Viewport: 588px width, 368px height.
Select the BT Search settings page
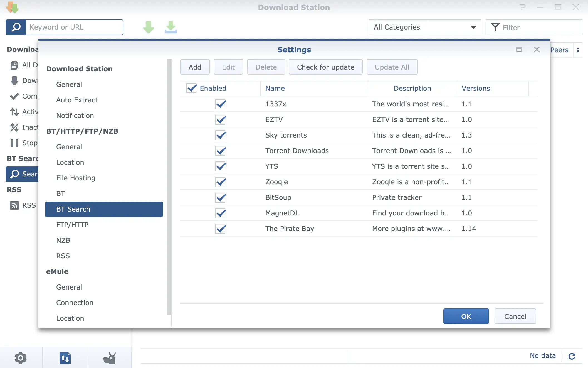tap(104, 209)
